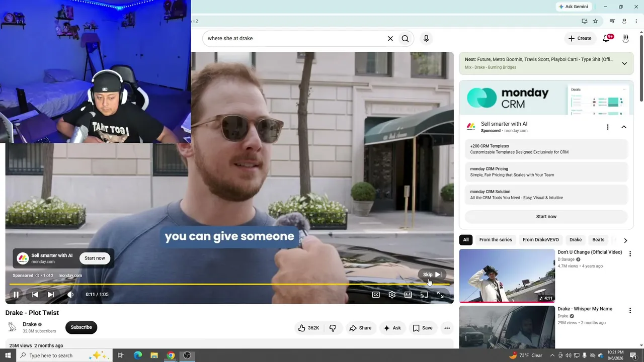Screen dimensions: 644x362
Task: Click Start now in sidebar ad panel
Action: (x=546, y=217)
